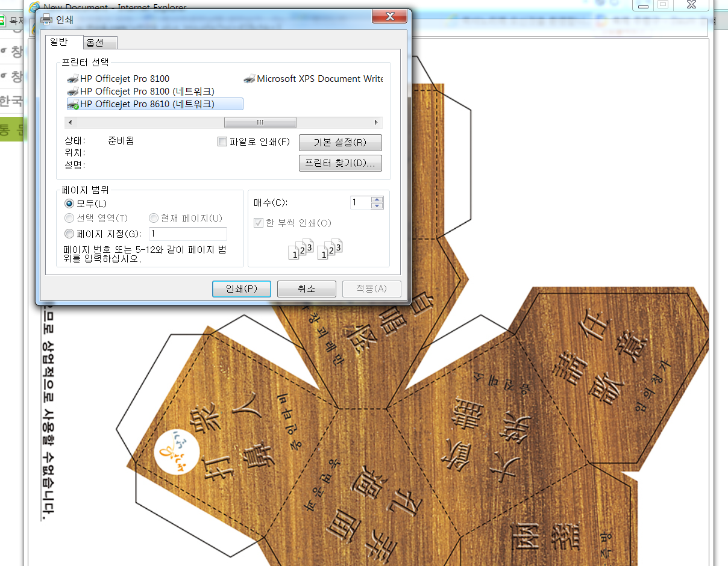Viewport: 728px width, 566px height.
Task: Increase 매수 copies with the up arrow
Action: coord(377,199)
